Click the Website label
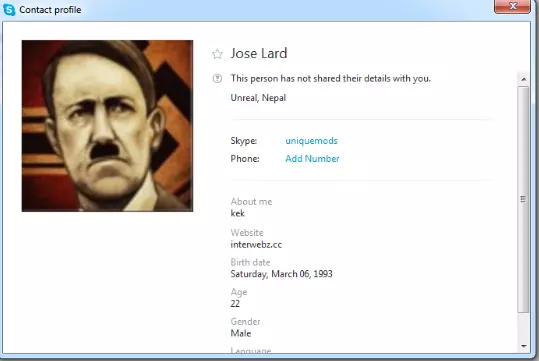 click(x=247, y=233)
